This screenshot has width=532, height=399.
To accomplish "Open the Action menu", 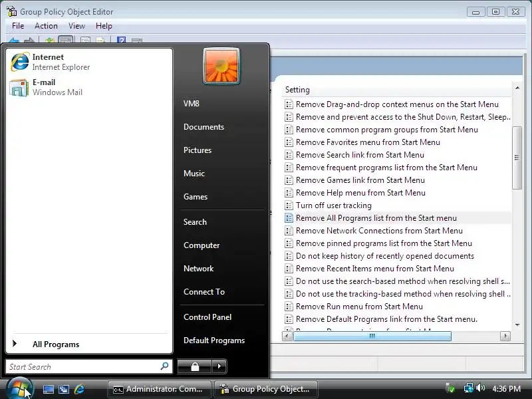I will pos(46,26).
